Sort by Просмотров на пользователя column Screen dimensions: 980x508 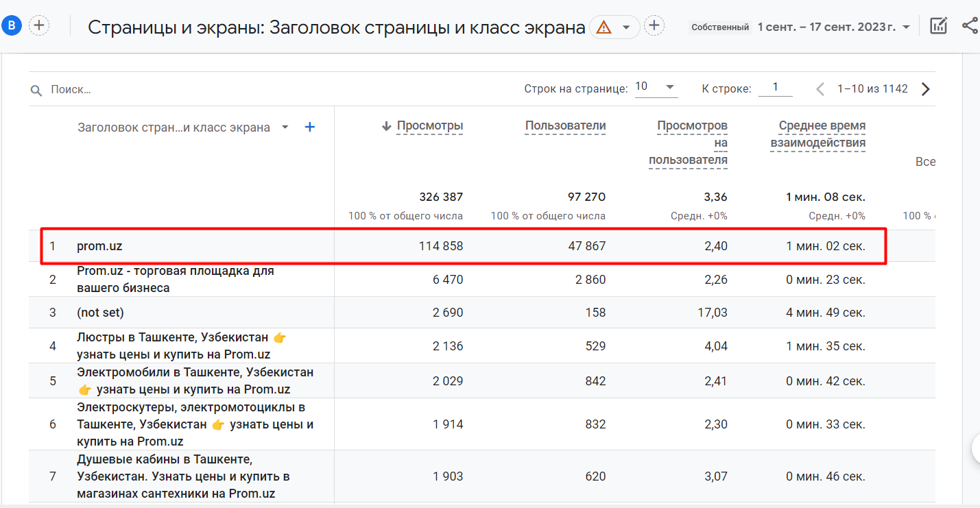click(688, 143)
